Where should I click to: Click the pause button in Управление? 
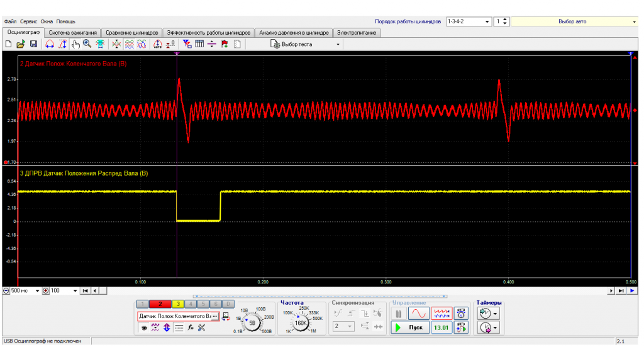[x=398, y=314]
